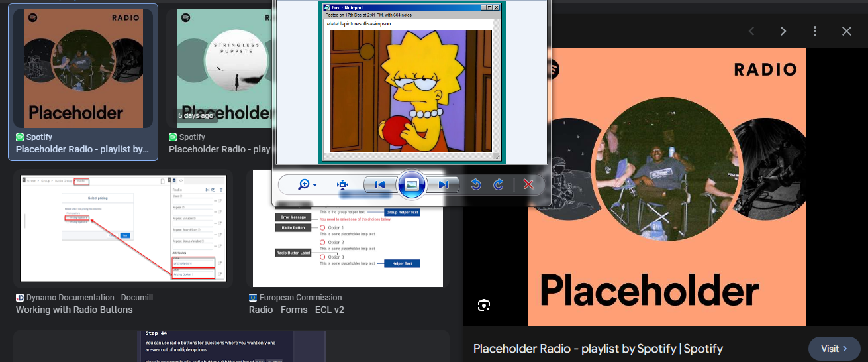Go to previous photo in viewer
Image resolution: width=868 pixels, height=362 pixels.
380,185
